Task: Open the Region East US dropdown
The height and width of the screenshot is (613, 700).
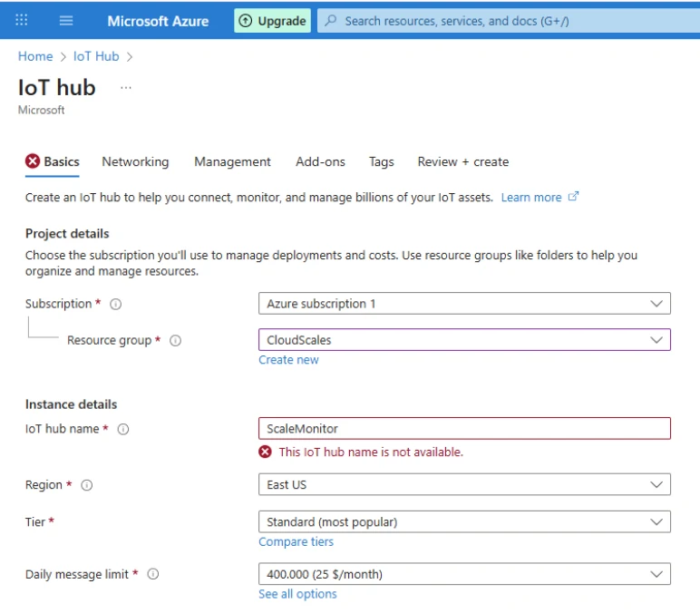Action: click(x=464, y=484)
